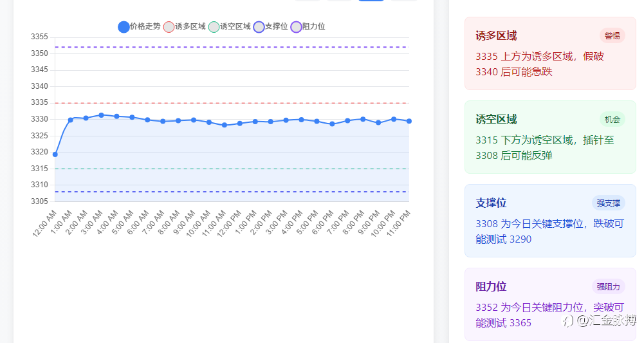Toggle the 支撑位 legend series

tap(271, 26)
